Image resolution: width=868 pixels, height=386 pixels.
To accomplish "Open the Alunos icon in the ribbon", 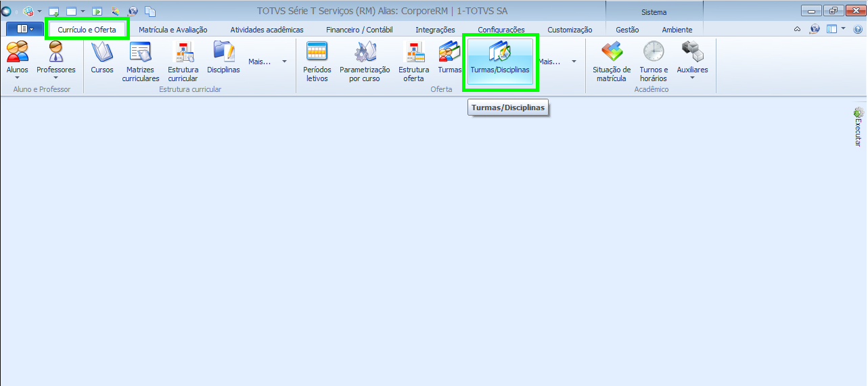I will click(x=18, y=52).
